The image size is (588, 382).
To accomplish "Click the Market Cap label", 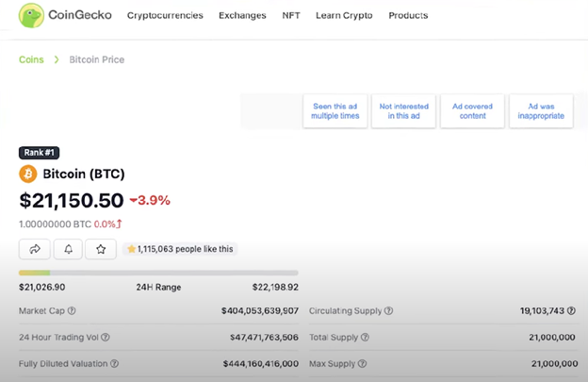I will [x=41, y=310].
